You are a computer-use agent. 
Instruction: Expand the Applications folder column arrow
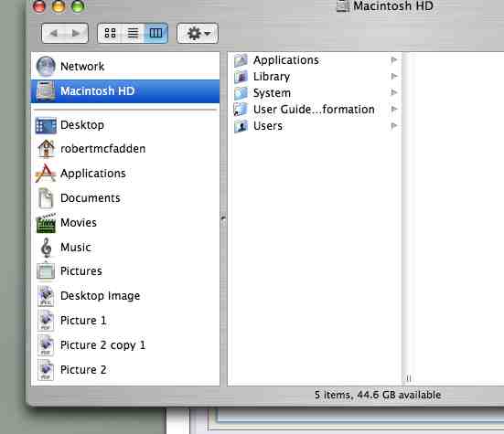[x=393, y=60]
